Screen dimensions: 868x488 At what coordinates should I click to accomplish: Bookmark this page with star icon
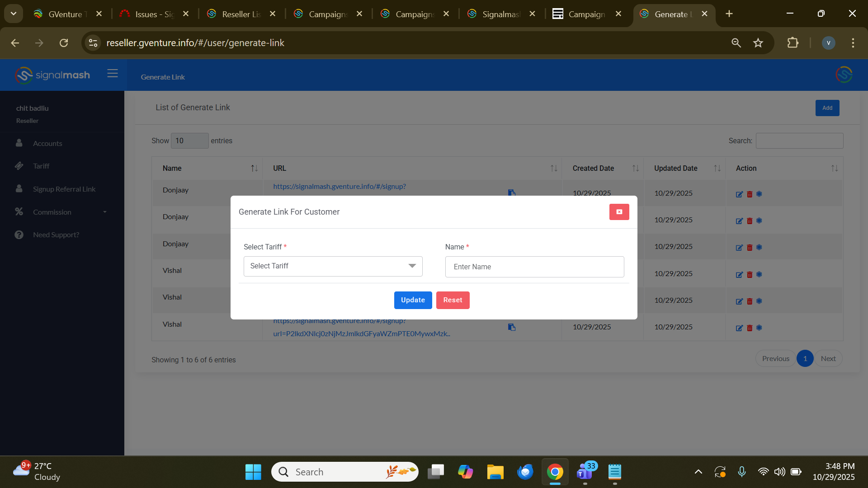tap(758, 43)
